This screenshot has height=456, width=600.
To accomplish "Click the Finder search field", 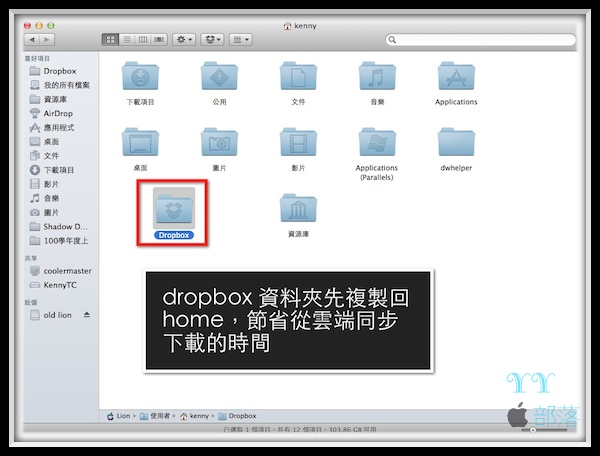I will pyautogui.click(x=480, y=39).
